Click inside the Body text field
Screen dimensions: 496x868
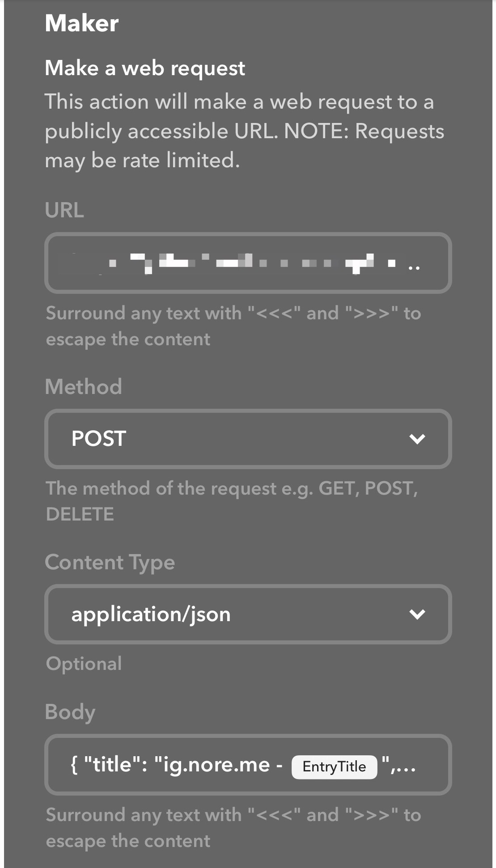pyautogui.click(x=248, y=765)
